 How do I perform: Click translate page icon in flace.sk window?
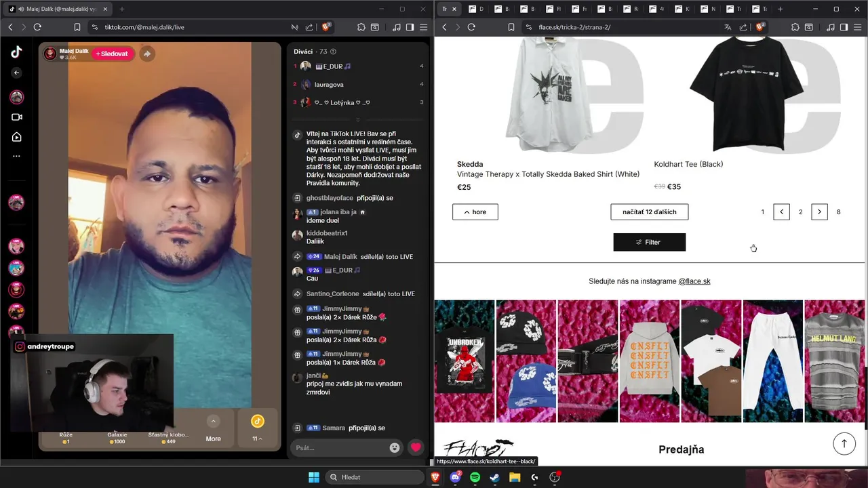click(x=728, y=27)
